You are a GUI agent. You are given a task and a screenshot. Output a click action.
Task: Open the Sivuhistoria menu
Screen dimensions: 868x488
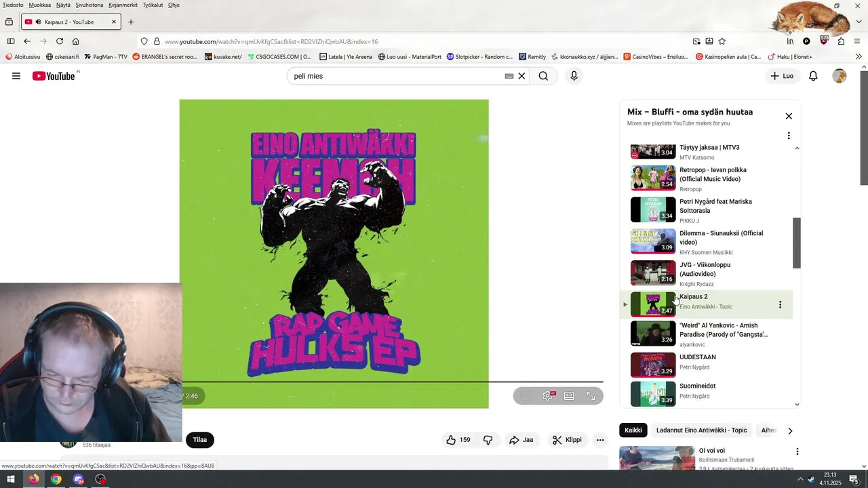point(90,5)
